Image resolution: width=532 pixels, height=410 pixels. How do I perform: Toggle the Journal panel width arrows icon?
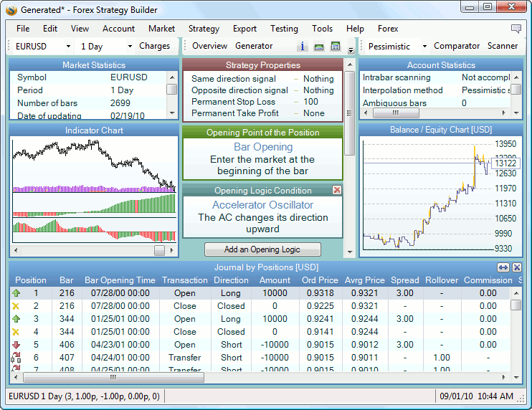coord(503,267)
